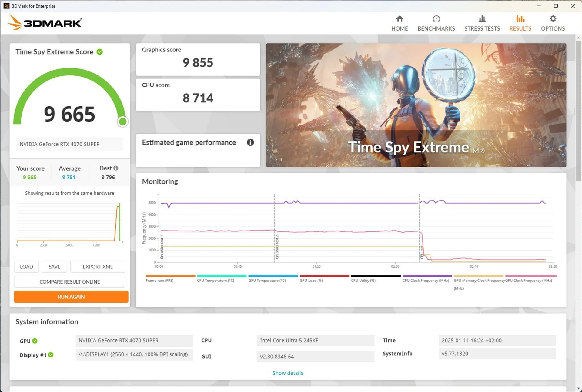The image size is (582, 392).
Task: Click the Intel Core Ultra 5 245KF field
Action: [x=316, y=341]
